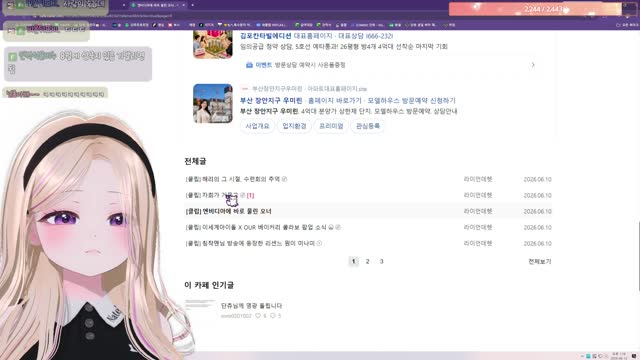Click author 라이언데햇 on the 수련회의 추억 row
The width and height of the screenshot is (640, 360).
478,179
